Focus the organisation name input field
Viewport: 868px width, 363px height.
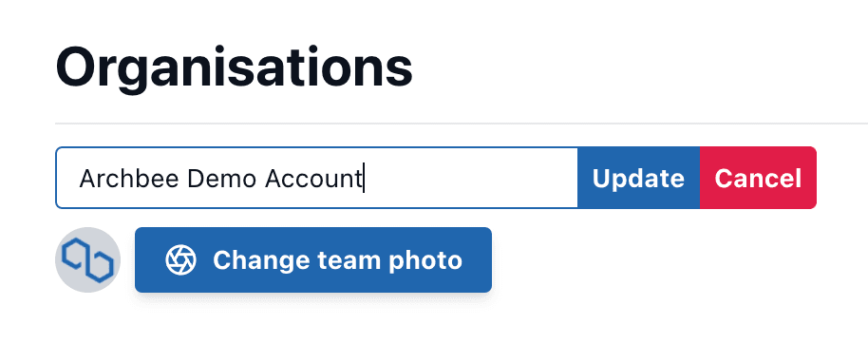click(316, 178)
